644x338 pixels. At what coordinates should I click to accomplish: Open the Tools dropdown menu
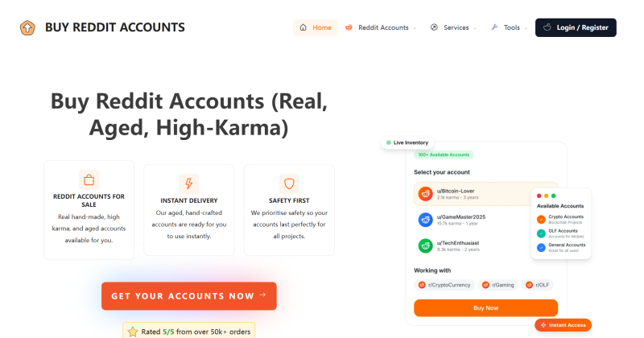[x=511, y=27]
